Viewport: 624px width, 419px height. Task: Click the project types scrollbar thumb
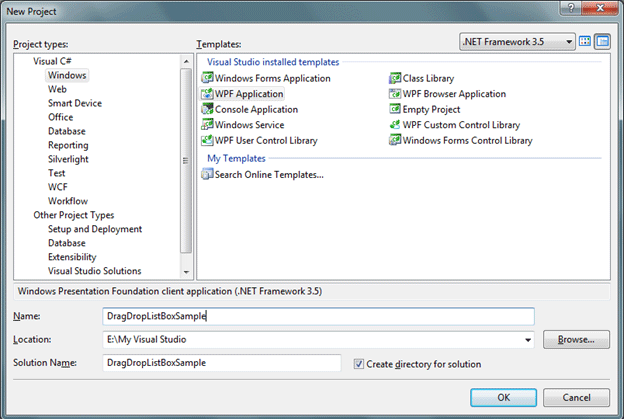pyautogui.click(x=186, y=160)
